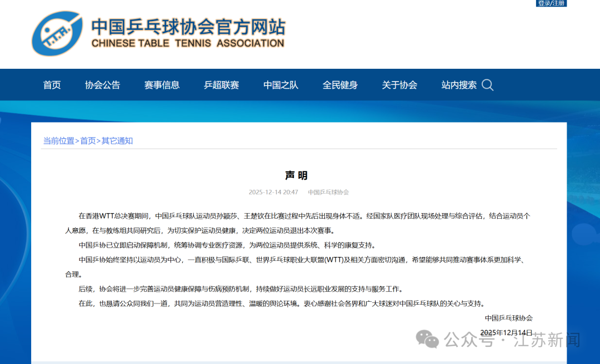Open the 登录 link at top right
The image size is (600, 364).
[x=543, y=3]
